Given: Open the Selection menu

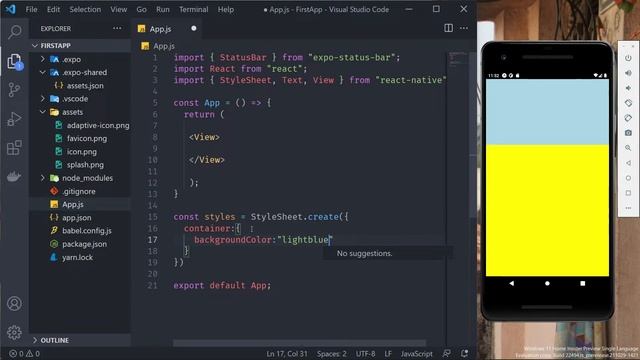Looking at the screenshot, I should [85, 9].
